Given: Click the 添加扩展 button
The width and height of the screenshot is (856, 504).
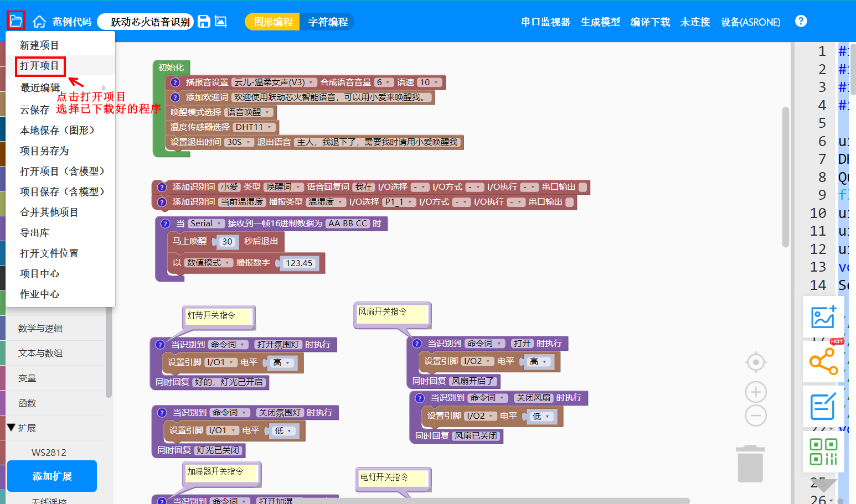Looking at the screenshot, I should [x=52, y=476].
